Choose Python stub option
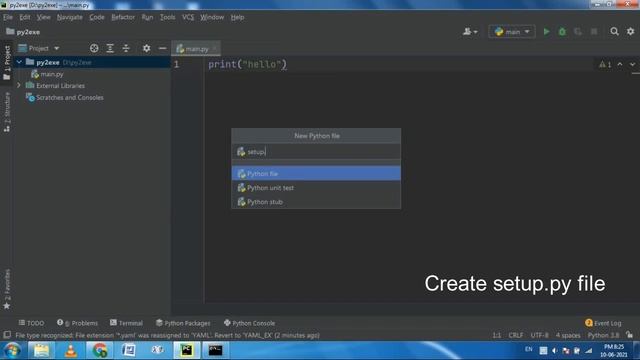 pos(316,202)
